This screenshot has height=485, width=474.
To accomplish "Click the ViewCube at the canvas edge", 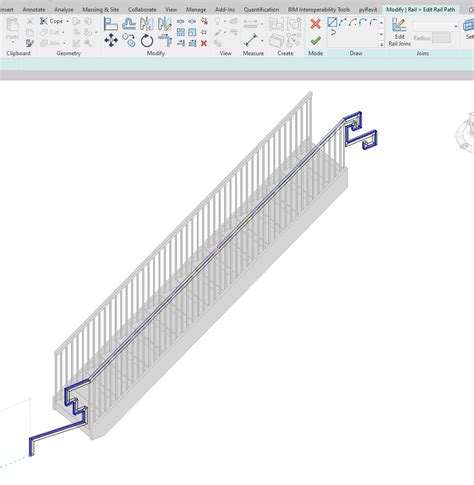I will [466, 131].
